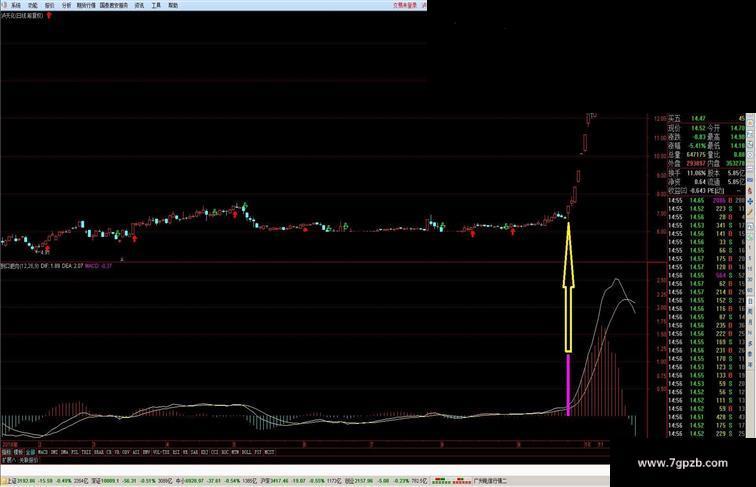Open the 报价 menu

point(49,5)
